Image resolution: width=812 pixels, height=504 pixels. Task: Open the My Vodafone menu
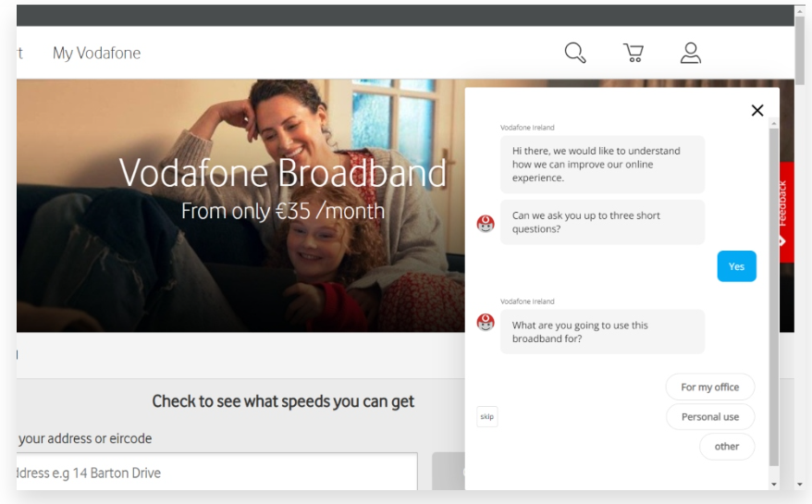[x=96, y=53]
